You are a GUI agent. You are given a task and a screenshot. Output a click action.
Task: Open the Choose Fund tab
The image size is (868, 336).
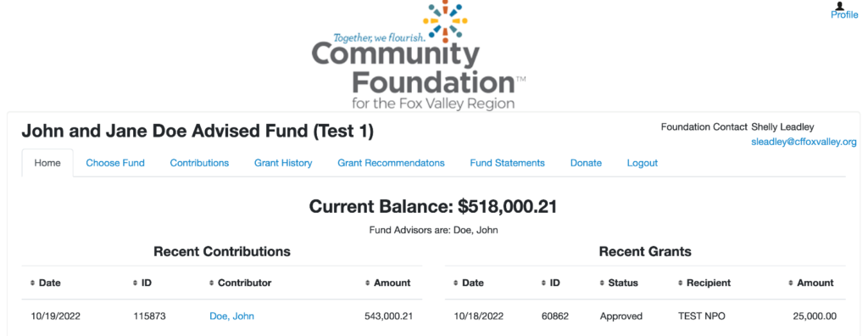pyautogui.click(x=115, y=163)
